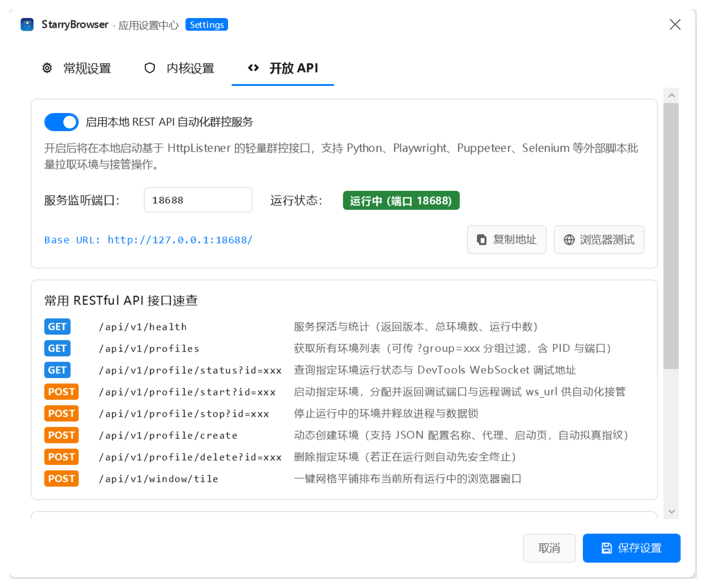Click the POST badge for profile/delete

coord(62,457)
